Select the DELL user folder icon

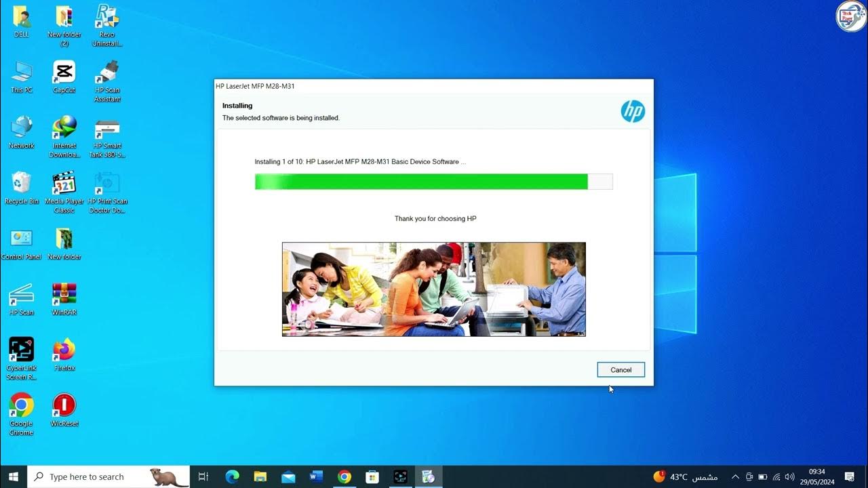[22, 21]
